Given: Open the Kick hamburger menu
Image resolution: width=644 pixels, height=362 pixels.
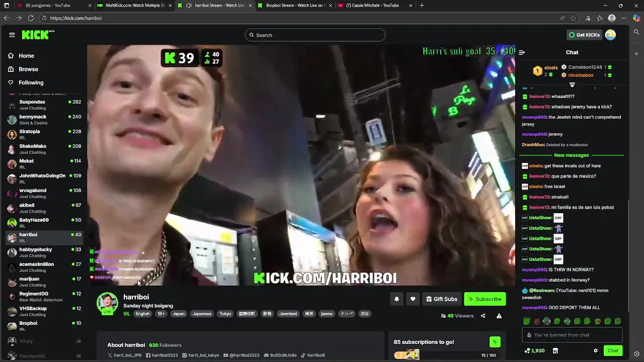Looking at the screenshot, I should (x=12, y=35).
